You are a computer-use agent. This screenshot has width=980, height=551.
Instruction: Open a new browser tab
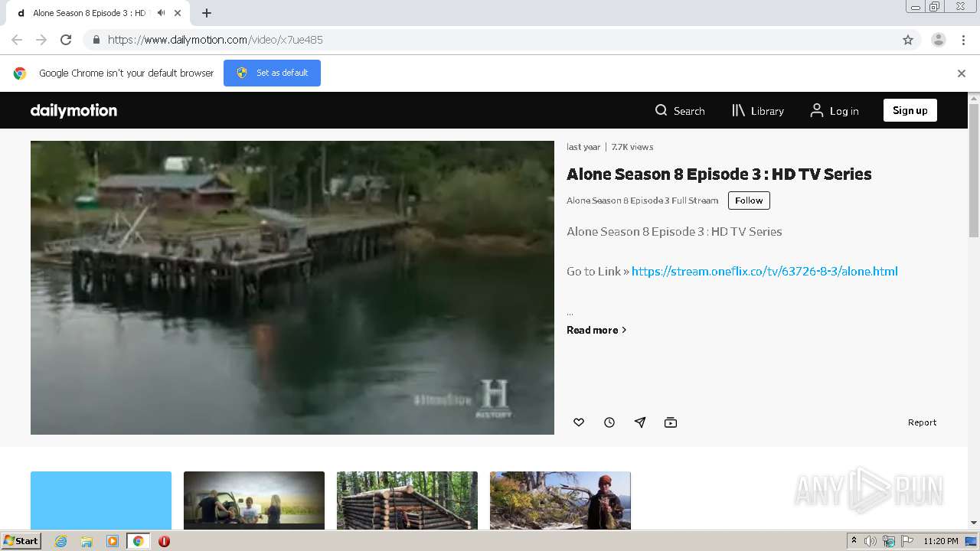pyautogui.click(x=207, y=13)
